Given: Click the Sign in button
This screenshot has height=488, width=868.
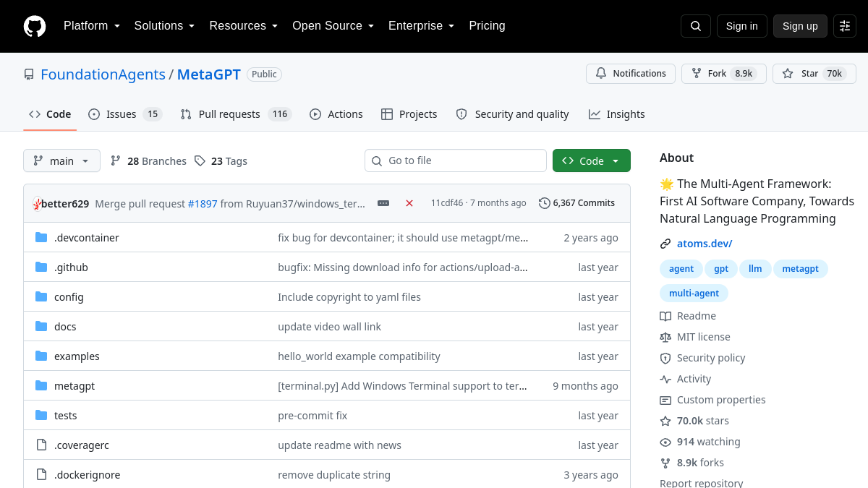Looking at the screenshot, I should point(742,26).
